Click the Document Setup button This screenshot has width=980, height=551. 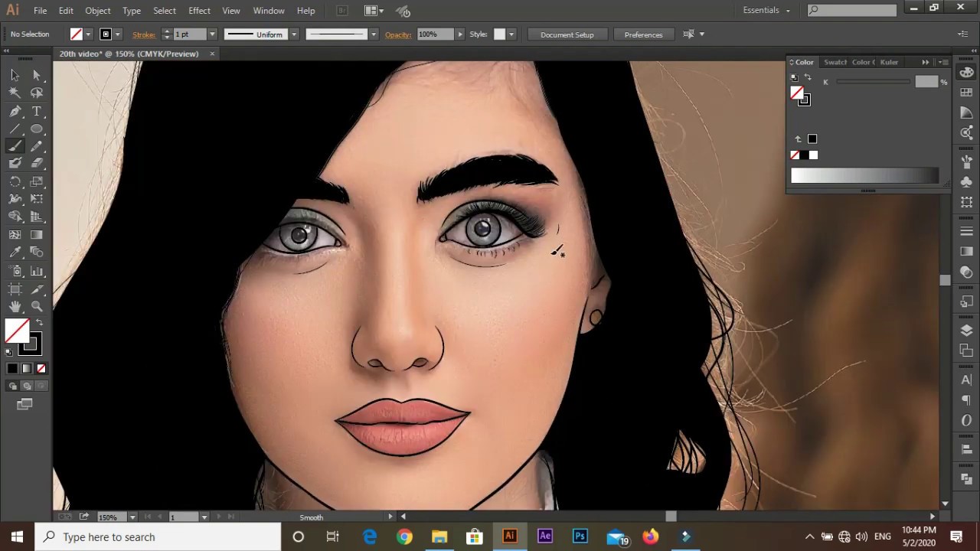567,34
